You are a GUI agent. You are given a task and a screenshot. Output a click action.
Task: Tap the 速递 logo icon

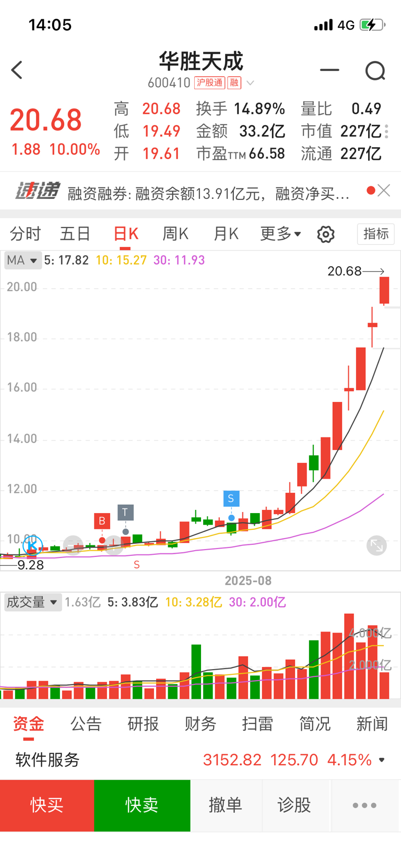pyautogui.click(x=37, y=191)
